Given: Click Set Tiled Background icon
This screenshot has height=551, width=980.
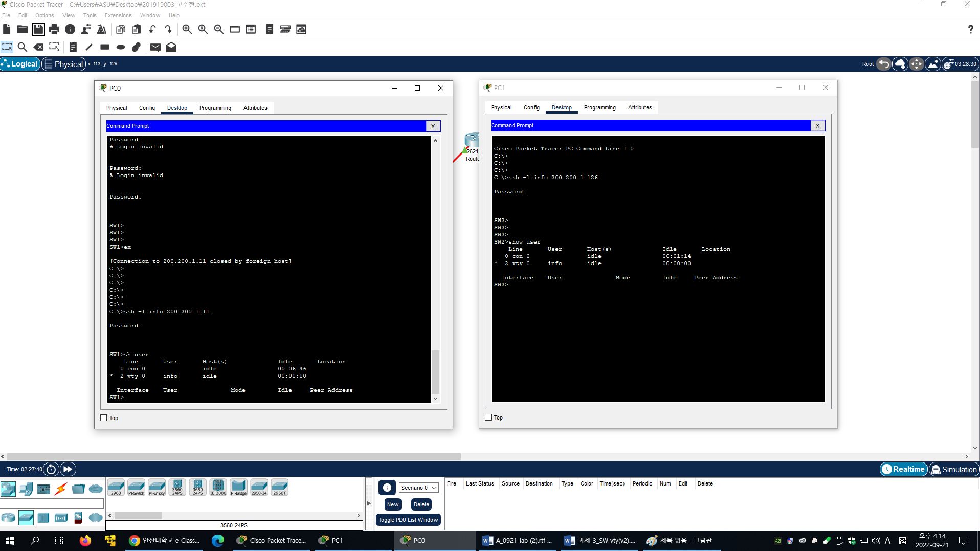Looking at the screenshot, I should click(933, 64).
